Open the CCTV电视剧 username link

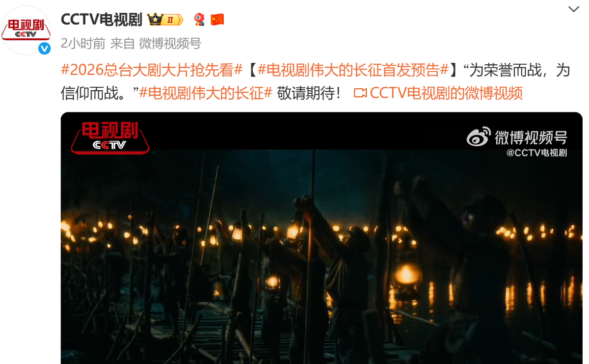tap(102, 20)
